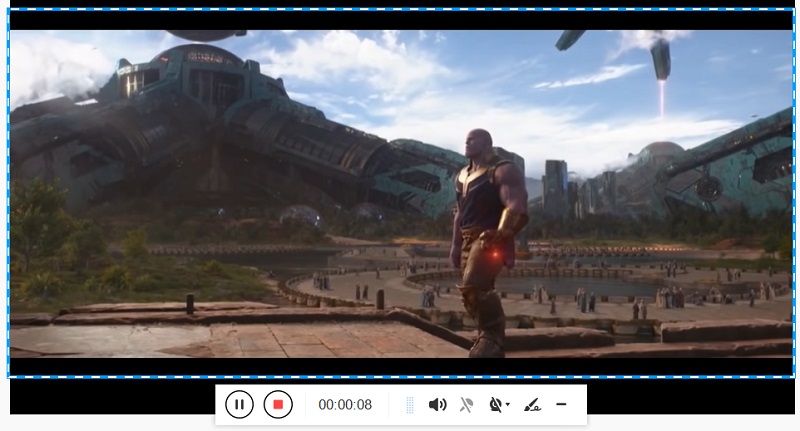Click the 00:00:08 recording timer
The height and width of the screenshot is (431, 800).
pos(345,405)
